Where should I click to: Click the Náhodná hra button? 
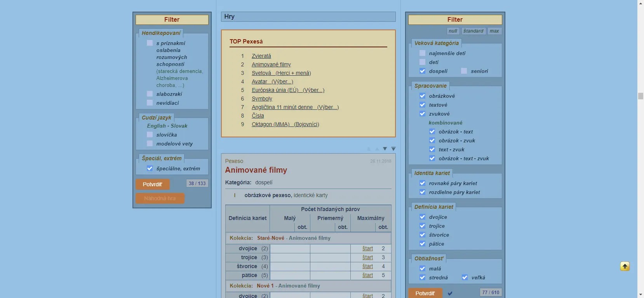pos(160,198)
